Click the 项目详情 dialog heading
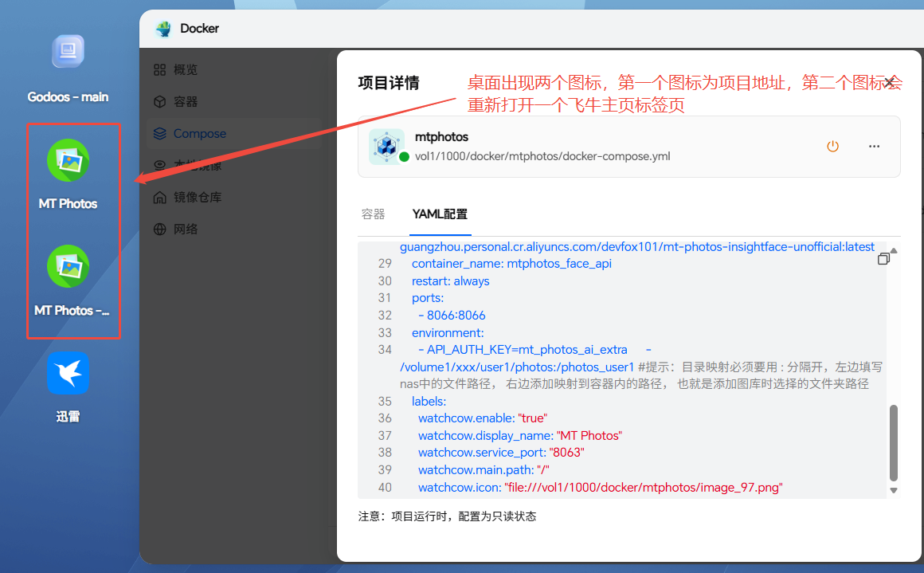Viewport: 924px width, 573px height. 389,83
